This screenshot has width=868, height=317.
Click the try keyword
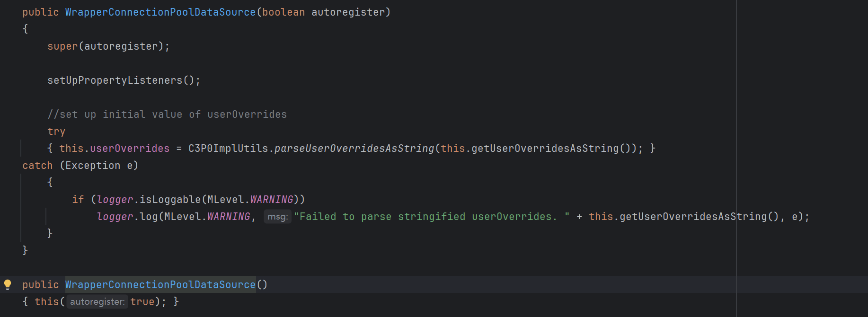(56, 132)
